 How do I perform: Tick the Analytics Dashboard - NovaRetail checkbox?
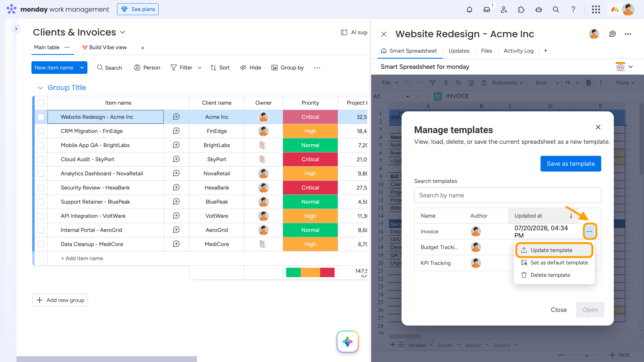coord(41,173)
